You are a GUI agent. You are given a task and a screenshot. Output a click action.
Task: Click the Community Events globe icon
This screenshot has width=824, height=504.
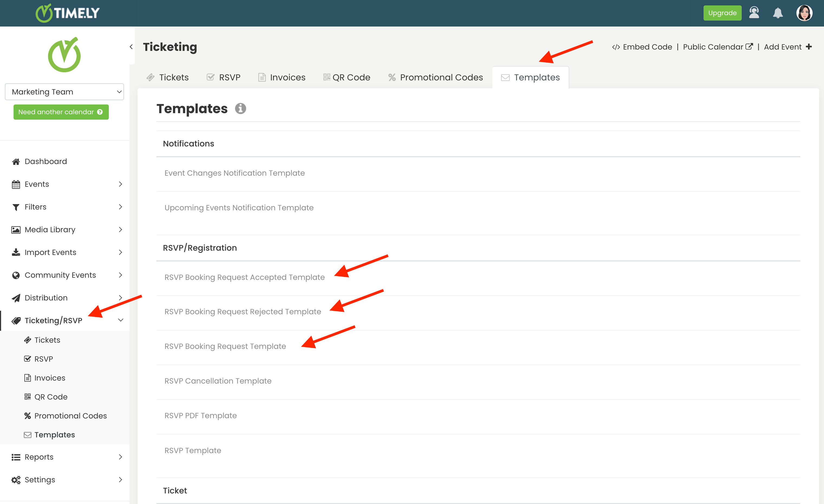coord(16,275)
